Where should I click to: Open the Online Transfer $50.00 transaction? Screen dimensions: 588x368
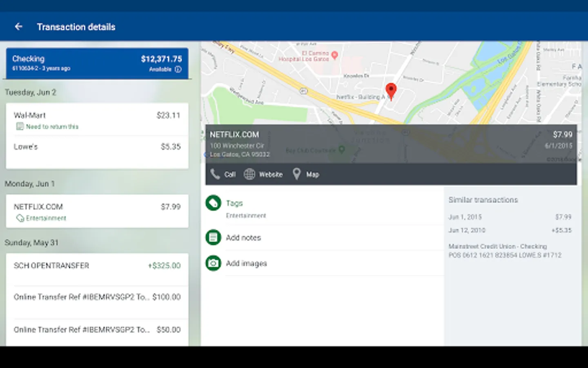point(97,332)
